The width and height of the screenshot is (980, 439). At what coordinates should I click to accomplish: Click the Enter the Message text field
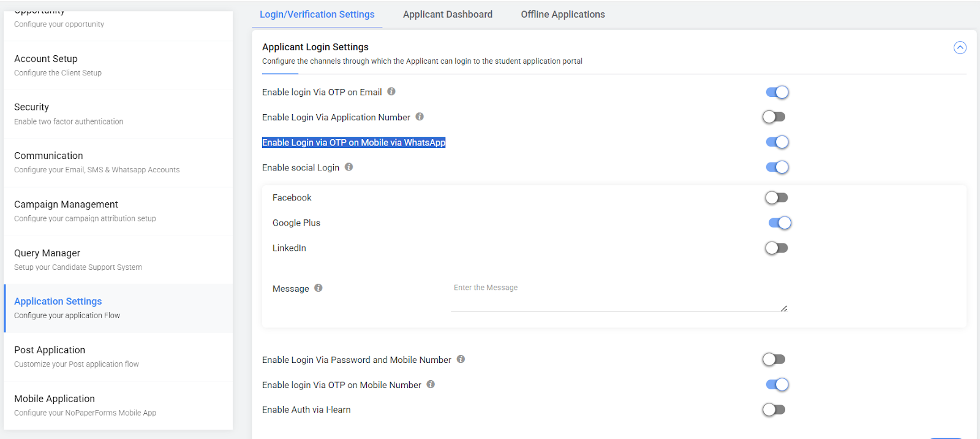[619, 297]
